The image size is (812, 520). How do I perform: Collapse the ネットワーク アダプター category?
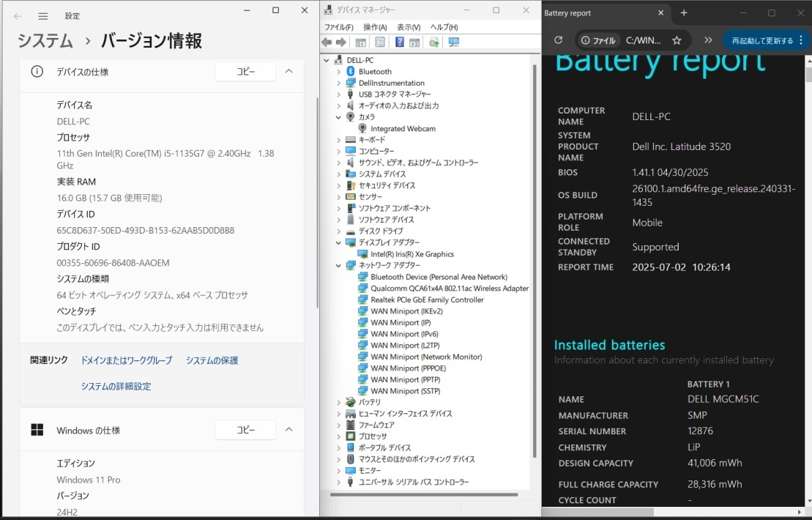coord(338,265)
